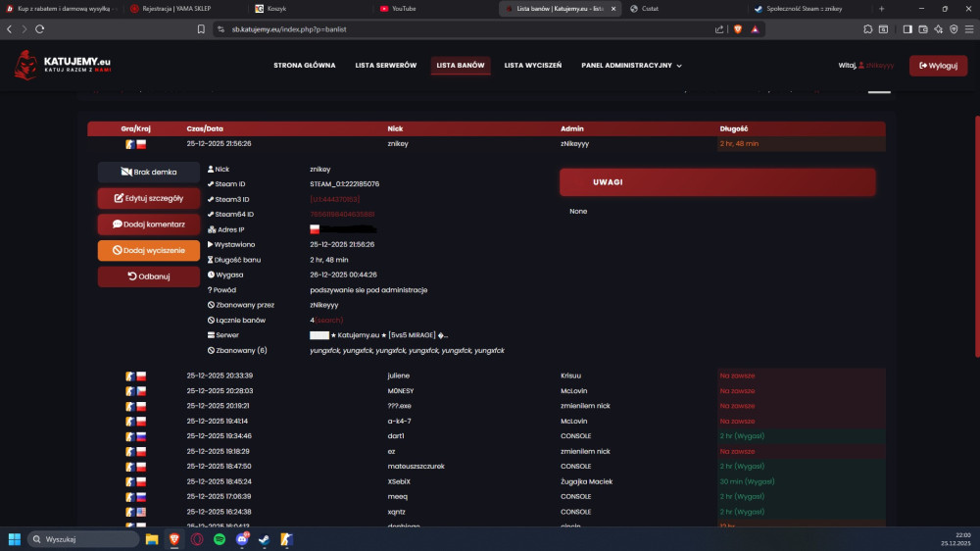This screenshot has height=551, width=980.
Task: Click Dodaj komentarz button
Action: tap(149, 225)
